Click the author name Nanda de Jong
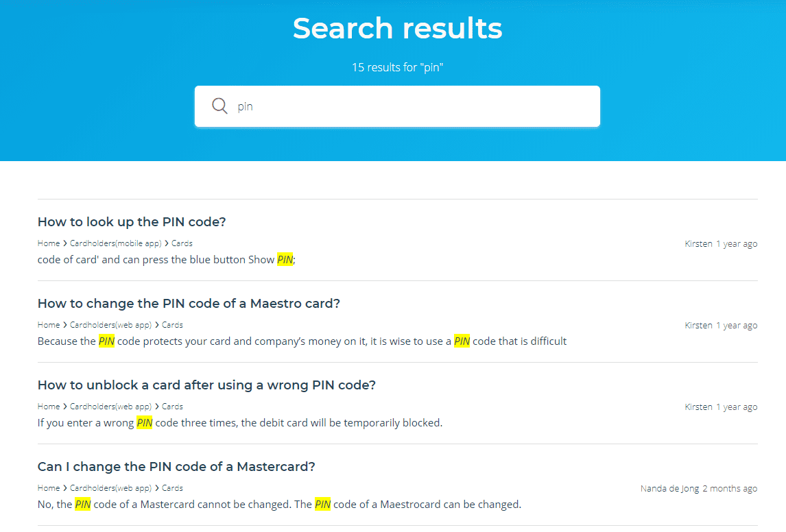Screen dimensions: 786x532 [x=669, y=489]
